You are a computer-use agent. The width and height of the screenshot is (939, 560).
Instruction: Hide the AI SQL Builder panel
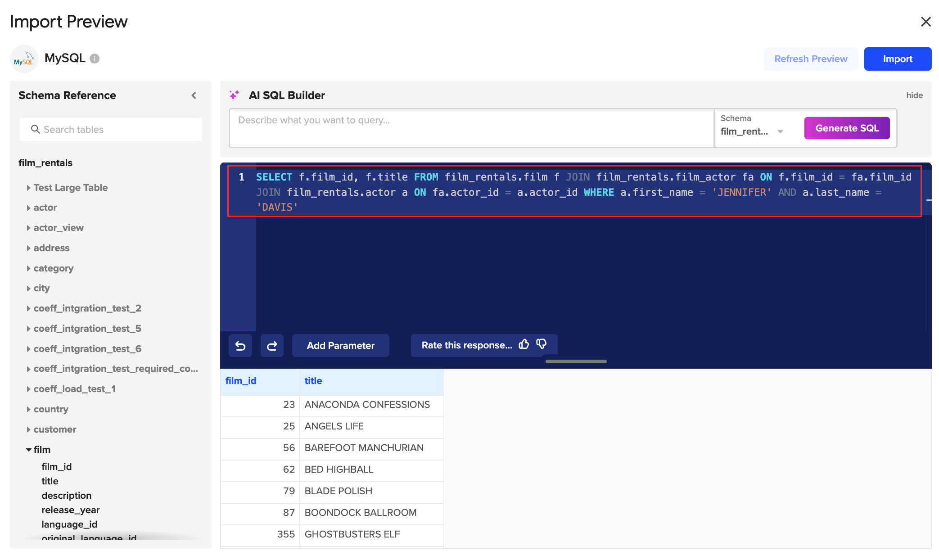coord(914,95)
